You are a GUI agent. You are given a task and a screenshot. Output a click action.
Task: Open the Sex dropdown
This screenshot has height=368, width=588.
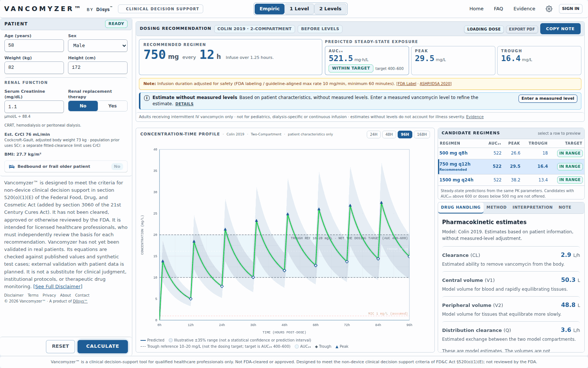point(98,46)
